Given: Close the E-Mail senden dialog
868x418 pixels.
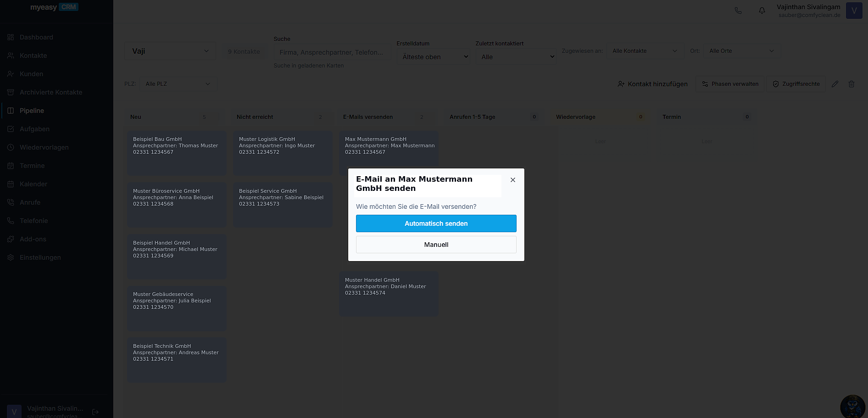Looking at the screenshot, I should (513, 180).
